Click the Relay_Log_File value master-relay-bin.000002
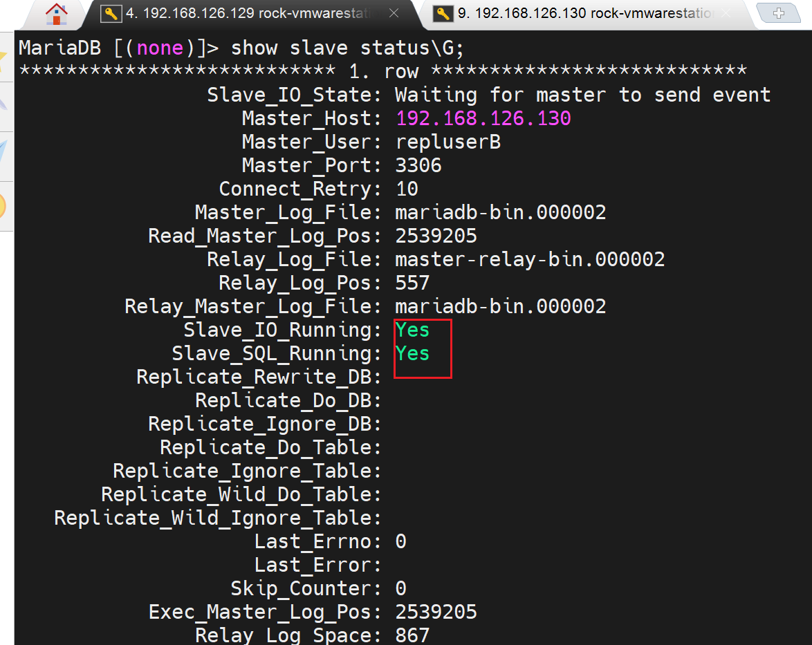 coord(529,259)
